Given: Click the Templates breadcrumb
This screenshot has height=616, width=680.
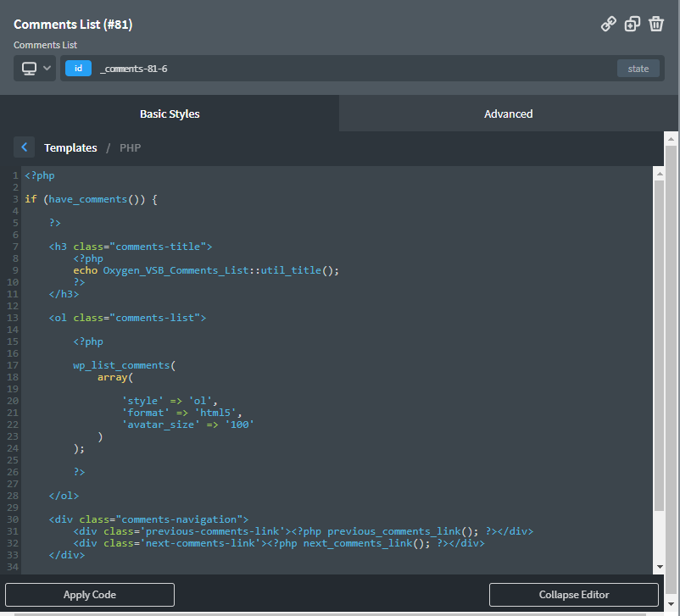Looking at the screenshot, I should [x=70, y=147].
